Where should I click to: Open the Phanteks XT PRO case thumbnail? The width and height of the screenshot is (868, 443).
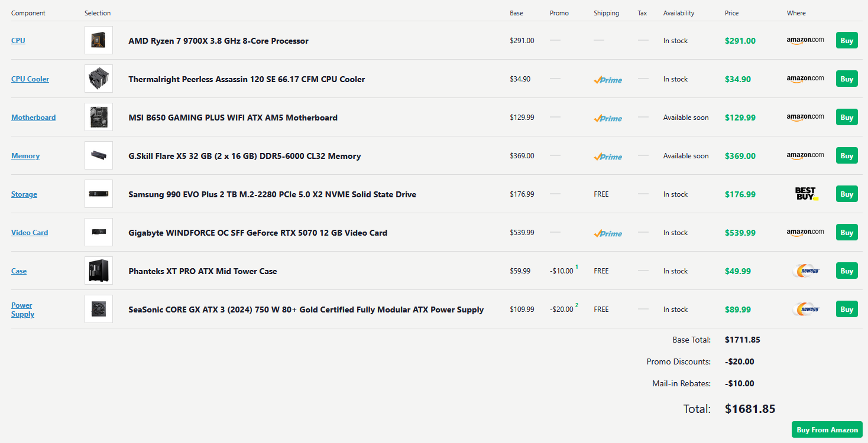(99, 271)
